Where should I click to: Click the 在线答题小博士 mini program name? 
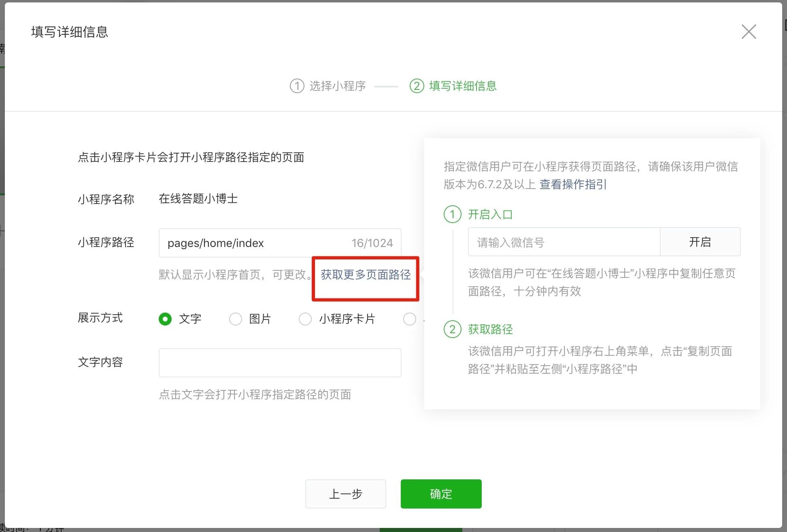198,199
